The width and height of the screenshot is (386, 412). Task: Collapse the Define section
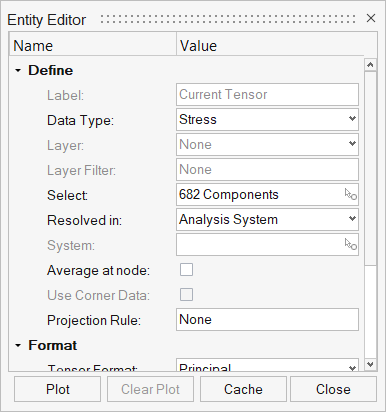[18, 70]
